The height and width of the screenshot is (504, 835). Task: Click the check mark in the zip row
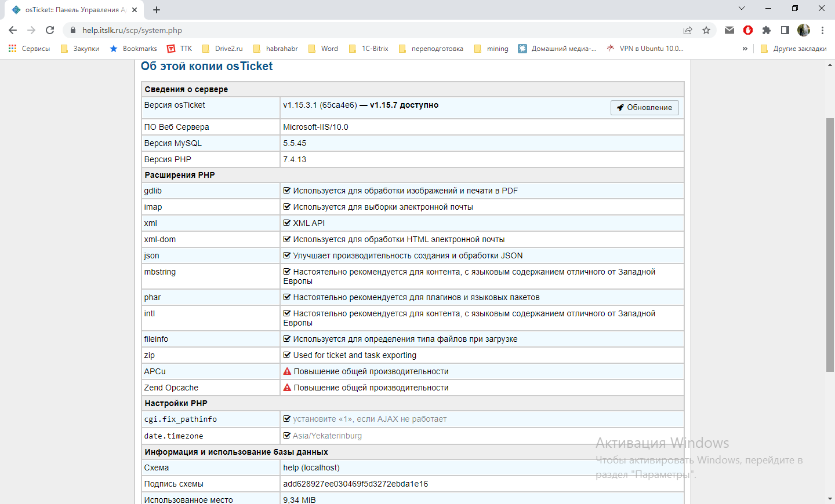[286, 355]
